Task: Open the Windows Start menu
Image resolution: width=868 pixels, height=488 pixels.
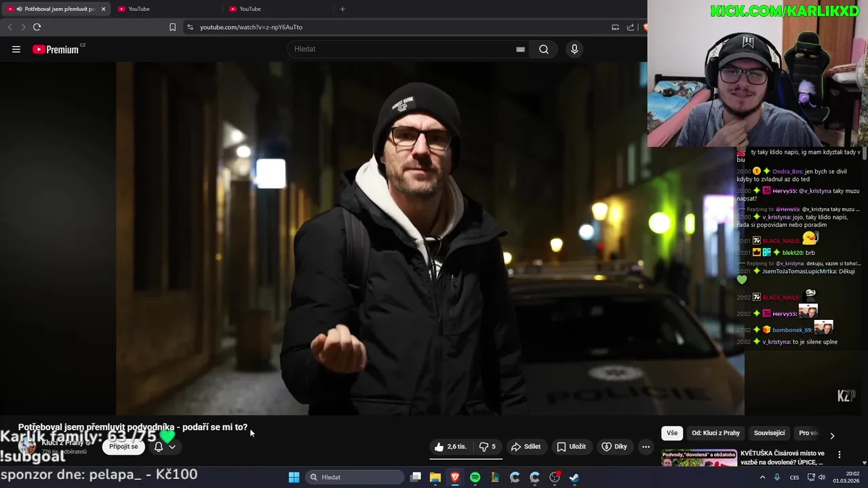Action: (x=294, y=477)
